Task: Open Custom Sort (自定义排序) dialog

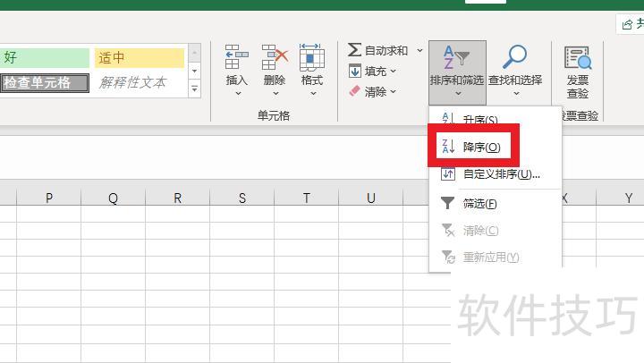Action: tap(495, 174)
